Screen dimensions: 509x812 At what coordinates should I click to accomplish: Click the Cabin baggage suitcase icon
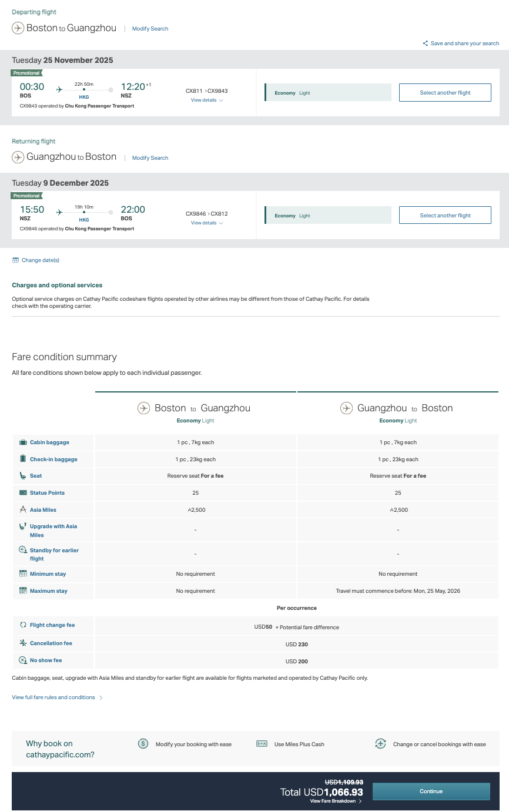coord(23,442)
